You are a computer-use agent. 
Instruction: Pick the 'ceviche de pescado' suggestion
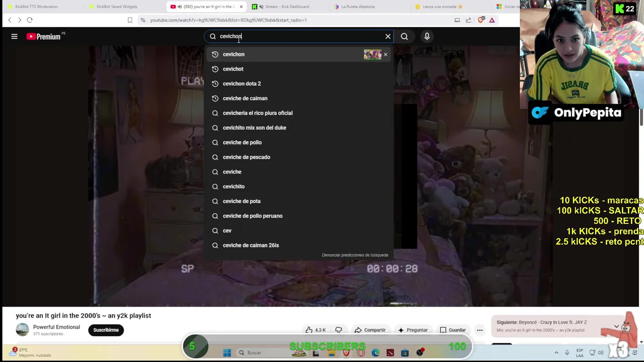[x=299, y=157]
